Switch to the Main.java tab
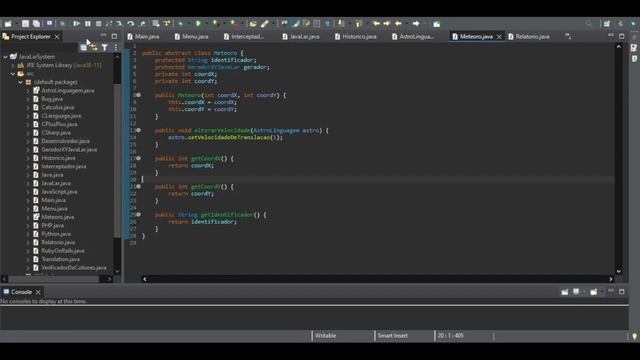Image resolution: width=640 pixels, height=360 pixels. click(143, 36)
